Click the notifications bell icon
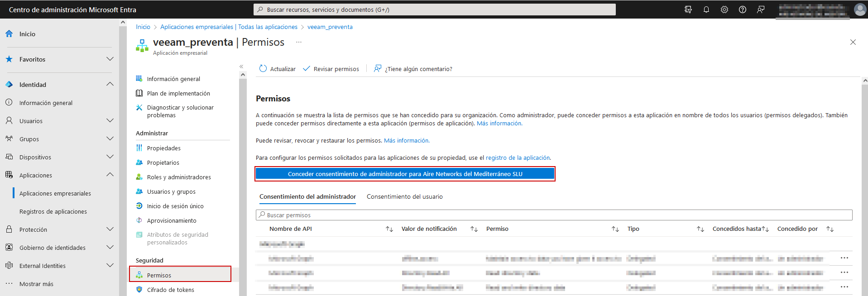The height and width of the screenshot is (296, 868). click(x=706, y=10)
